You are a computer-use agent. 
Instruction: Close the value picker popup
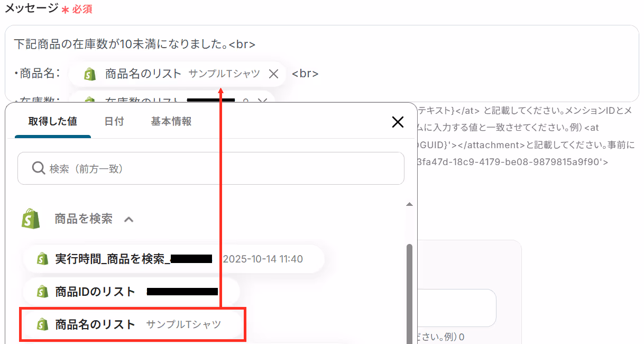(398, 122)
